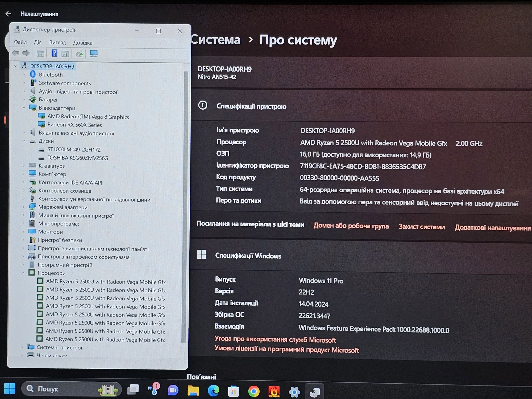Expand the Клавіатури category
This screenshot has height=399, width=532.
24,165
